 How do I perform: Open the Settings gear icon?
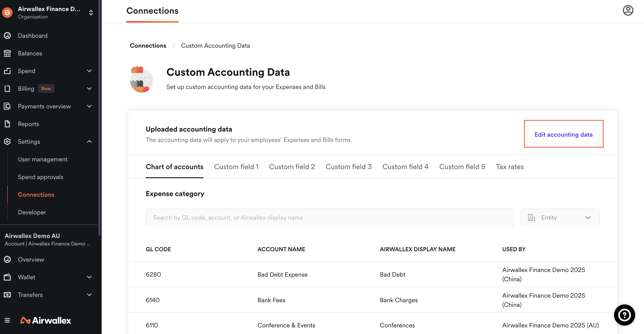[x=7, y=142]
